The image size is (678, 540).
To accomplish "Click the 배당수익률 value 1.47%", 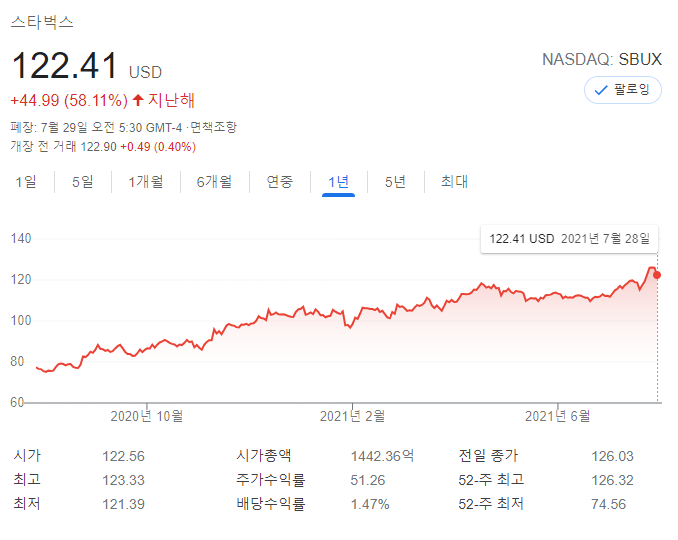I will pos(370,504).
